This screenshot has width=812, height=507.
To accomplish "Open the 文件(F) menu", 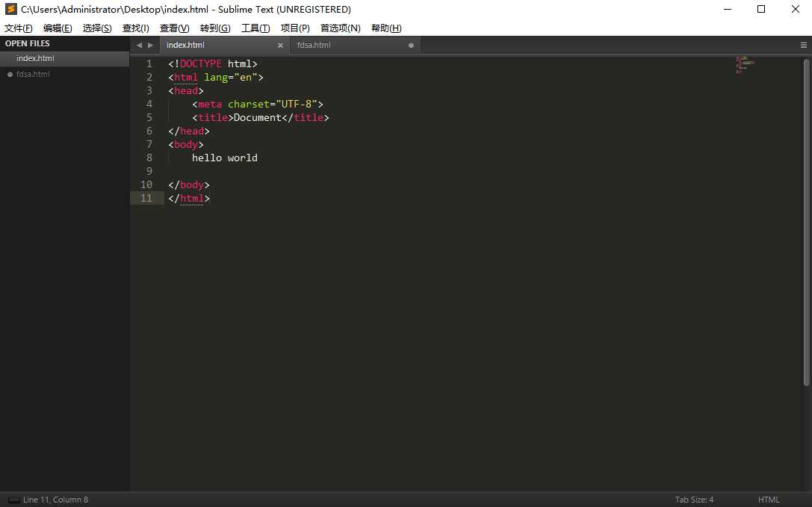I will point(18,28).
